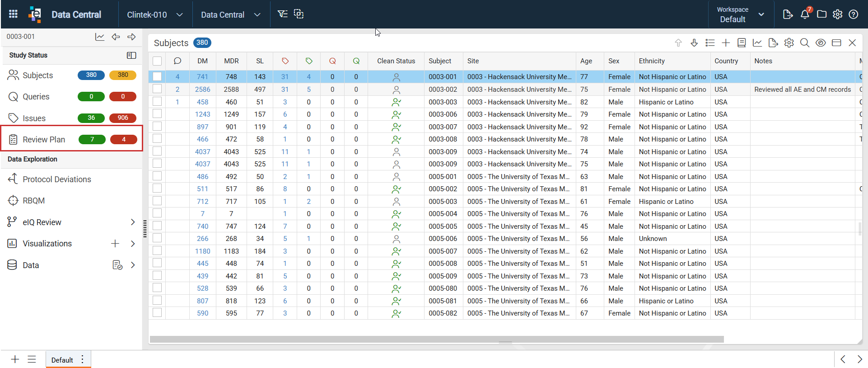The image size is (868, 368).
Task: Check the box for subject 0005-082
Action: (157, 313)
